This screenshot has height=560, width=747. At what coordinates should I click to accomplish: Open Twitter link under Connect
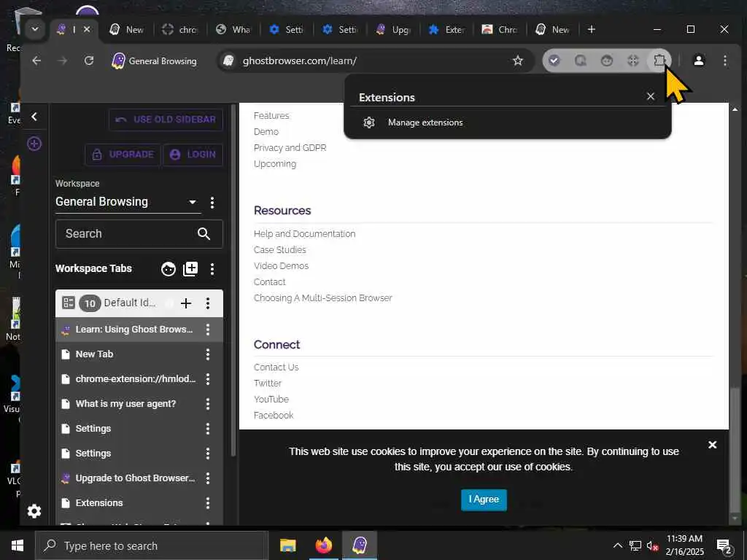point(267,384)
